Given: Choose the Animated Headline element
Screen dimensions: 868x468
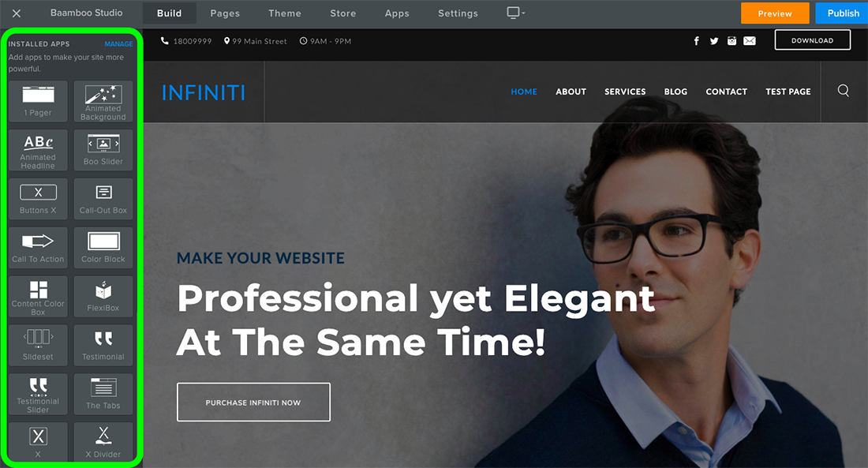Looking at the screenshot, I should click(x=38, y=150).
